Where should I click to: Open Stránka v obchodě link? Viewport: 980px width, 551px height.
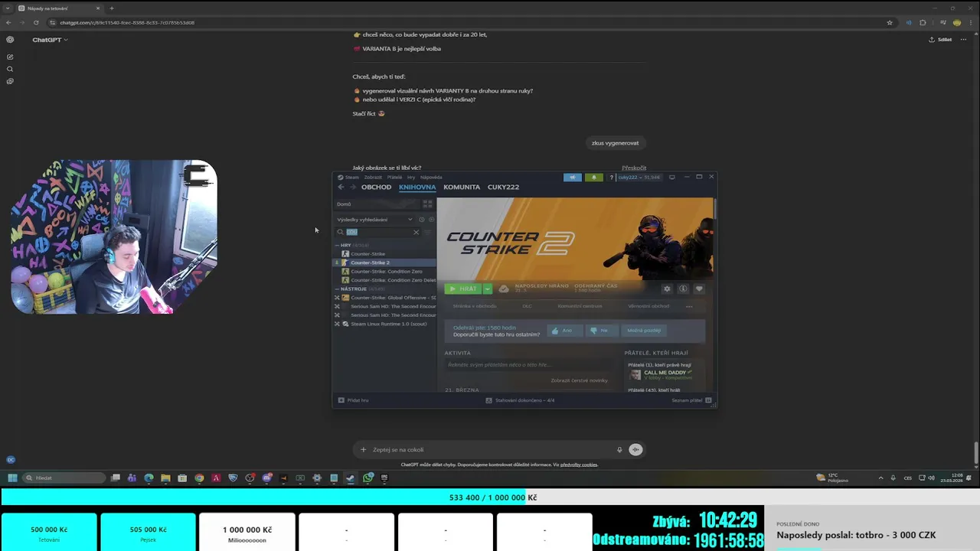474,306
